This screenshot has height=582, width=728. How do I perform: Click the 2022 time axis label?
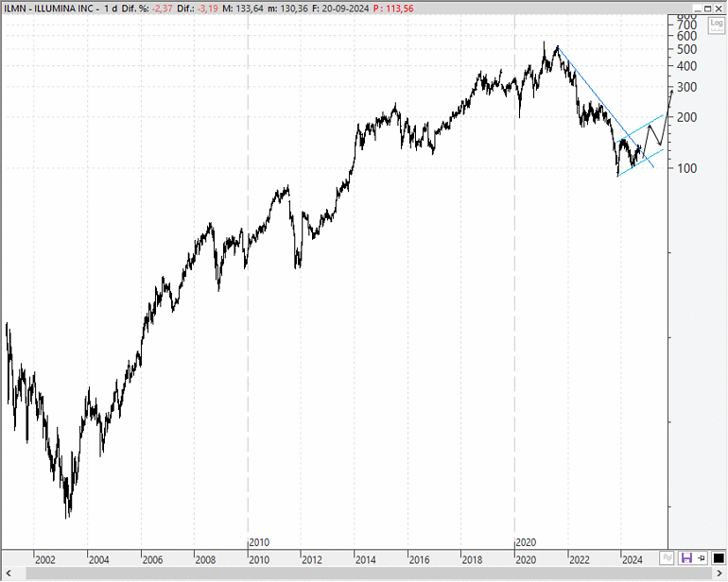[x=580, y=559]
